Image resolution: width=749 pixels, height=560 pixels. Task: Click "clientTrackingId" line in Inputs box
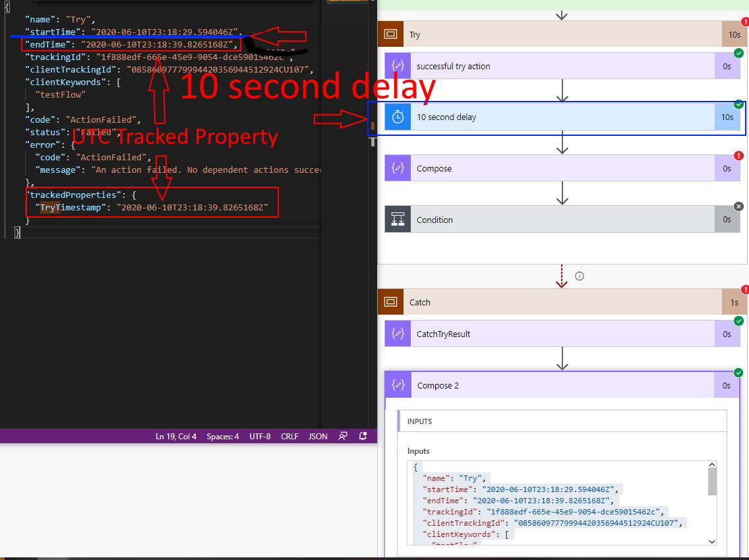tap(554, 522)
